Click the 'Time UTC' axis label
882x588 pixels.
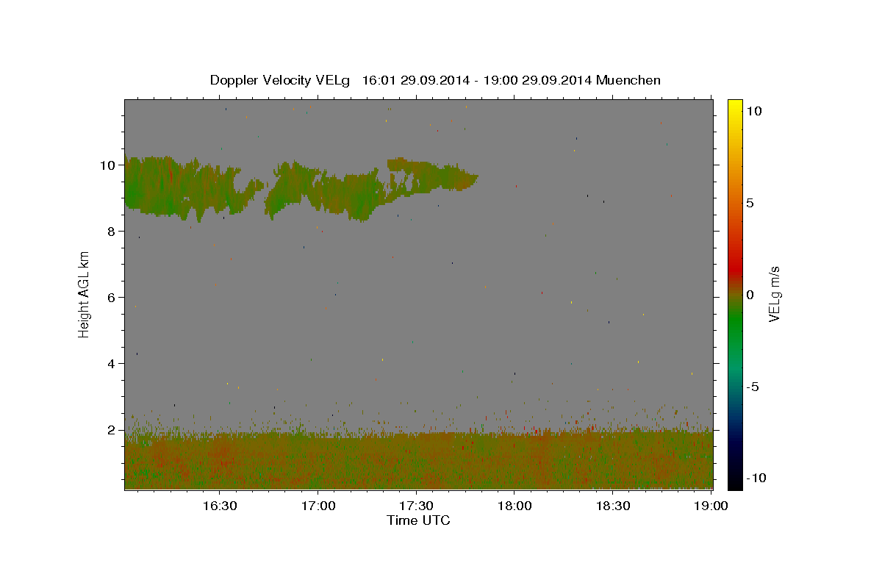(x=418, y=520)
